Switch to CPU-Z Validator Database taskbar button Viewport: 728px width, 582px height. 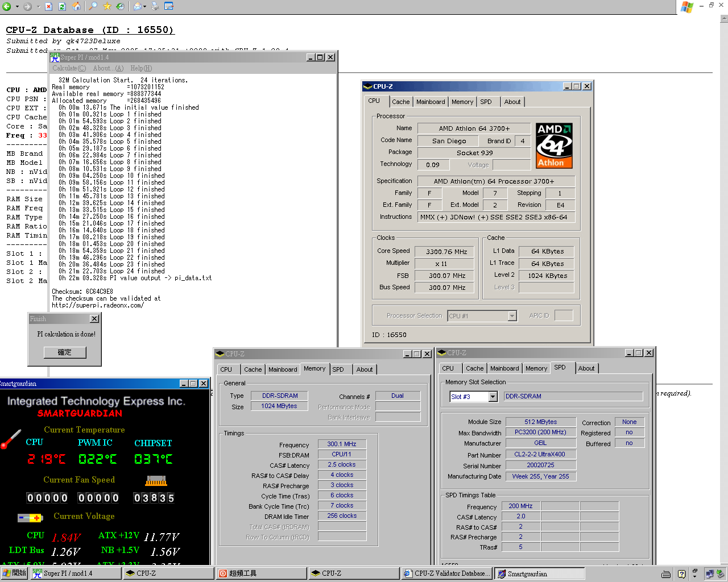point(446,573)
